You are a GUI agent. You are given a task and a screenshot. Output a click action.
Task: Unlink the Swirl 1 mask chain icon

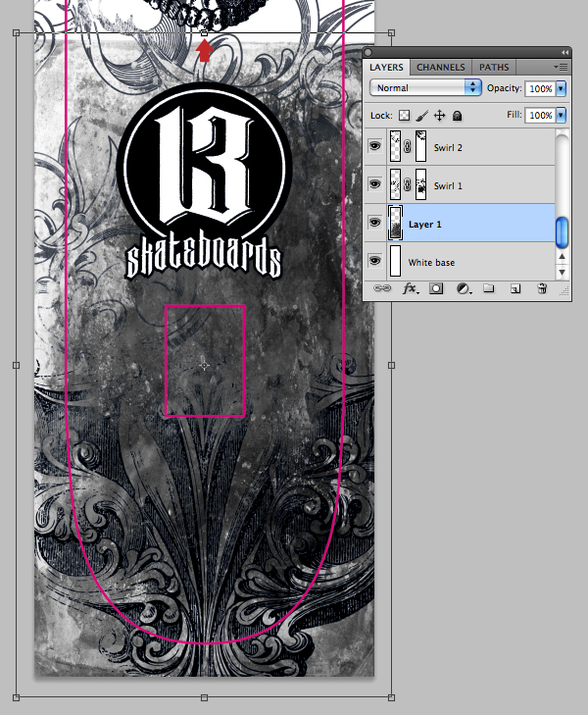coord(408,184)
